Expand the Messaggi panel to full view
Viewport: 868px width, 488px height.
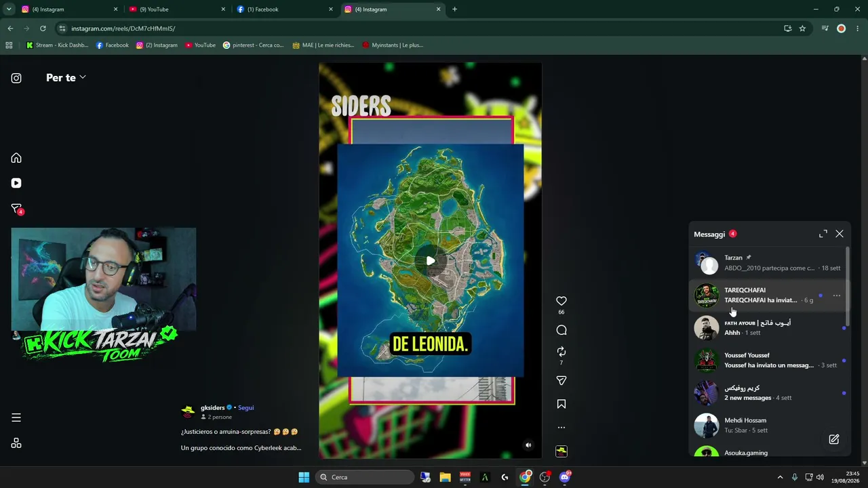coord(823,234)
